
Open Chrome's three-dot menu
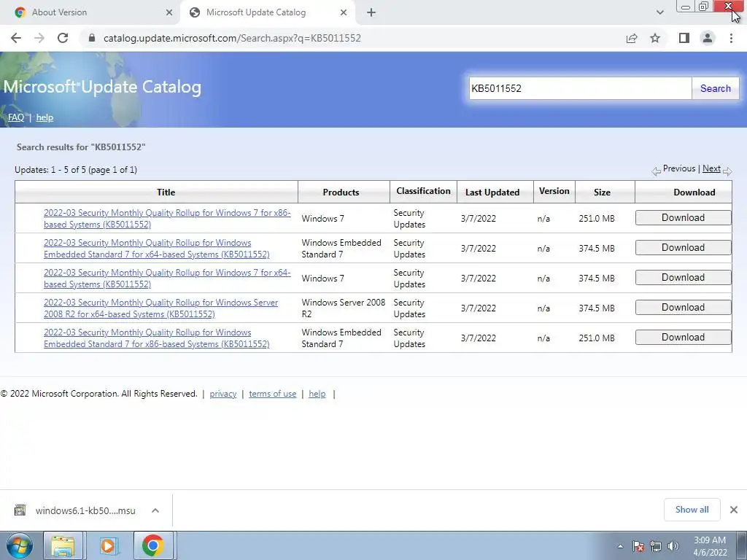[731, 38]
